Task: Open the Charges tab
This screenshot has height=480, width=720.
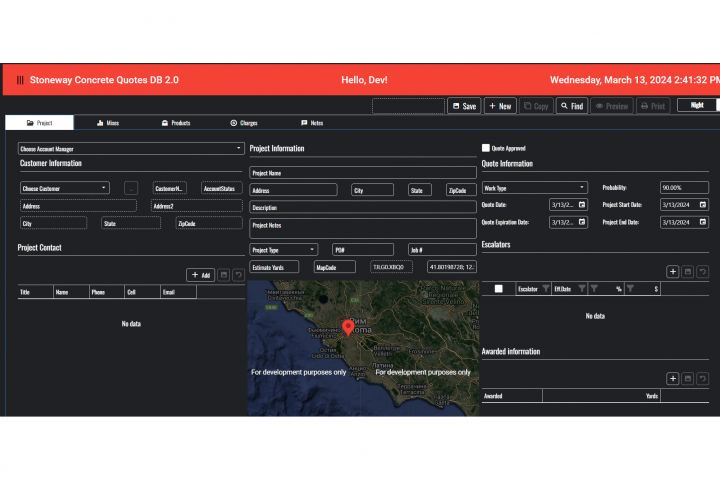Action: [244, 123]
